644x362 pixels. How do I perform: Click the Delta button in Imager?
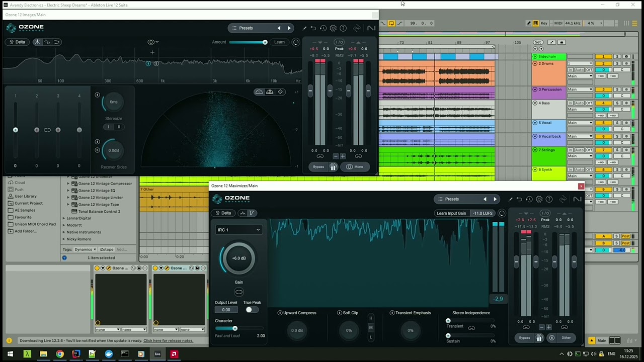17,42
